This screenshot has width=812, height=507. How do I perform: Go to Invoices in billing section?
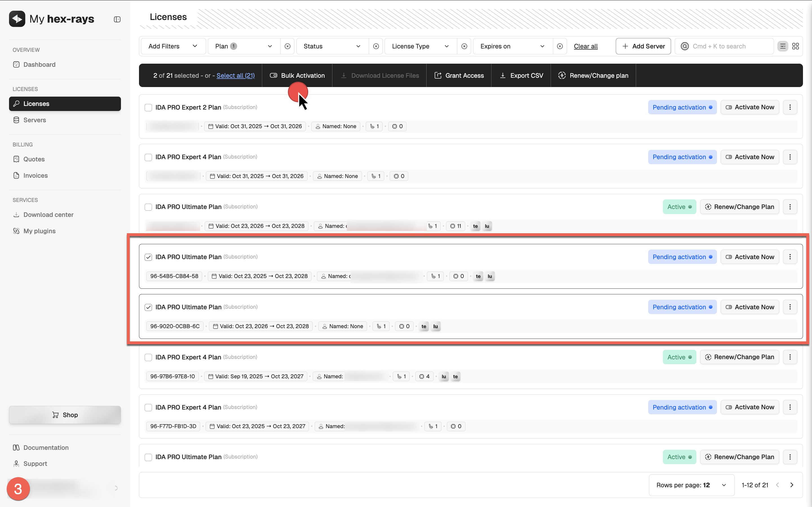(35, 175)
